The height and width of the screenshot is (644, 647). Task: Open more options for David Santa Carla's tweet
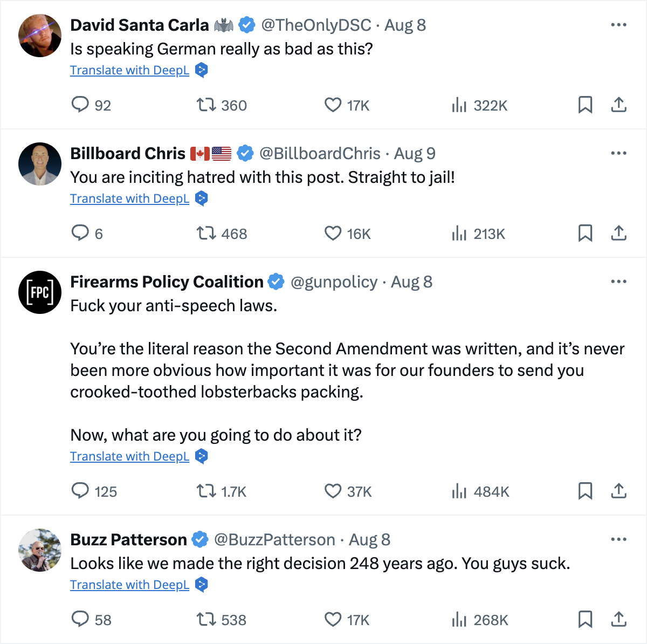pos(618,25)
